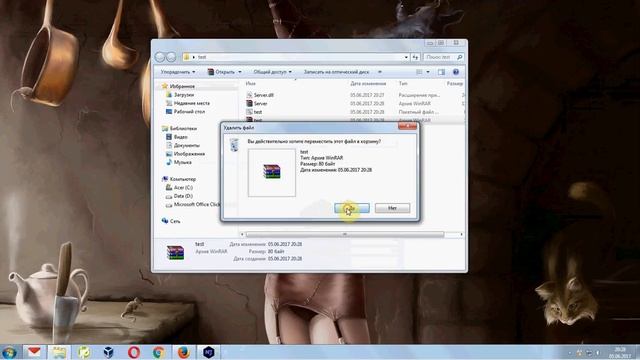Go forward in Explorer navigation

tap(171, 57)
